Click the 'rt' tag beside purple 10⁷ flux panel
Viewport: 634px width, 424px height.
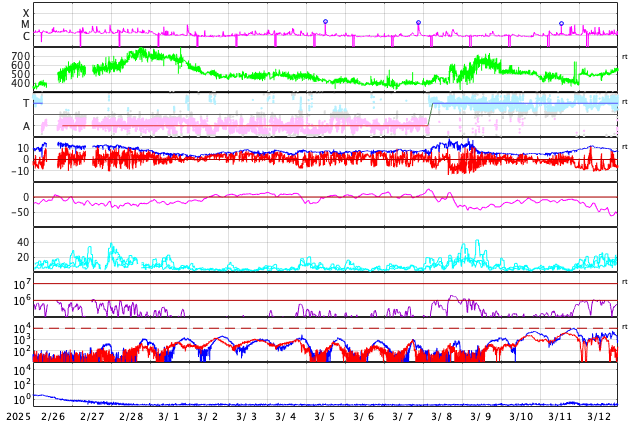[625, 281]
